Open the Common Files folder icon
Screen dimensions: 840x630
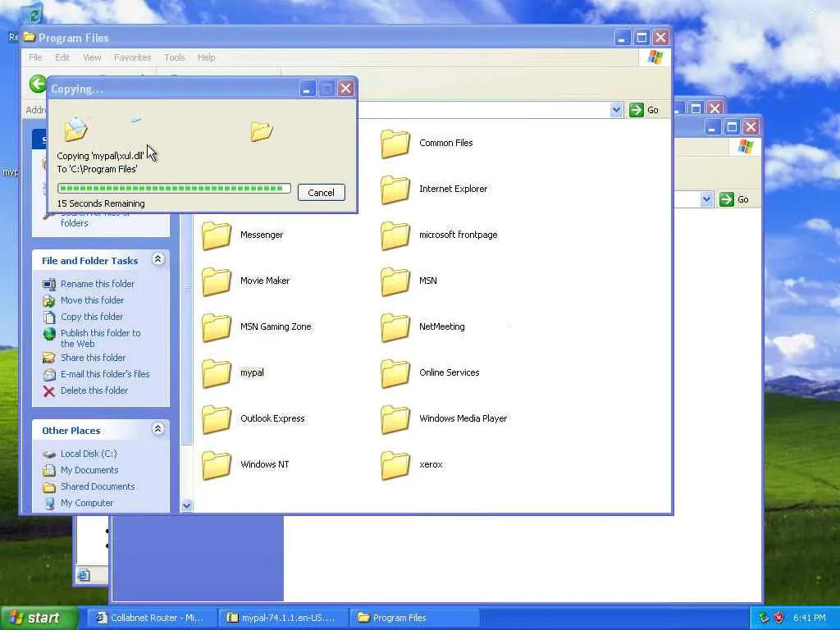click(x=395, y=144)
